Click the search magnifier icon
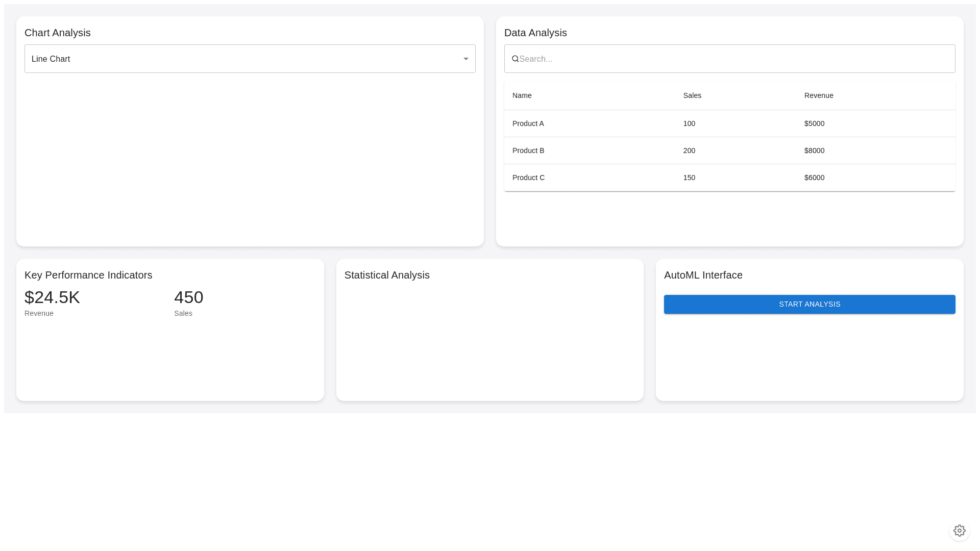The height and width of the screenshot is (551, 980). coord(515,59)
